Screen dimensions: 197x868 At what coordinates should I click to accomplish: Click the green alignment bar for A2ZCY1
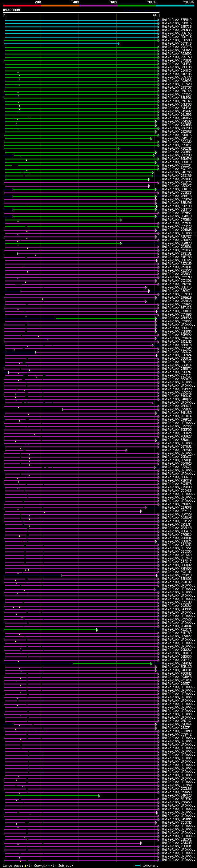51,629
